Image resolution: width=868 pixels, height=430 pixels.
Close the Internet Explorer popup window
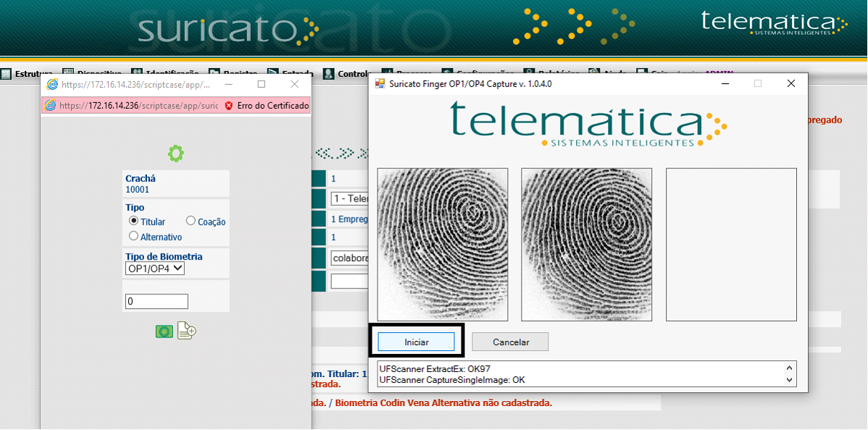tap(295, 84)
